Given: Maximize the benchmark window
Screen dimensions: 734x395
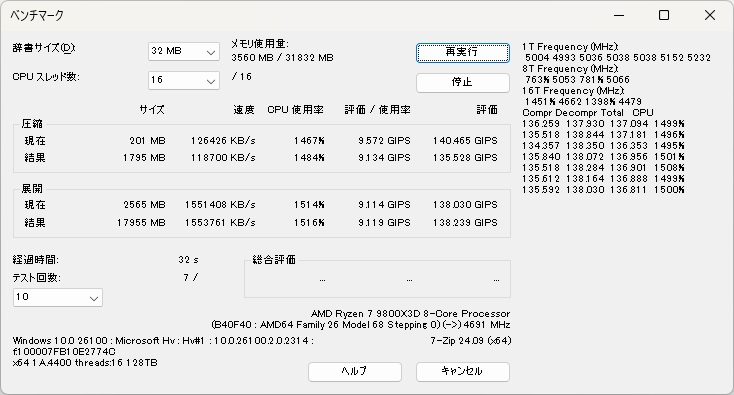Looking at the screenshot, I should (664, 15).
